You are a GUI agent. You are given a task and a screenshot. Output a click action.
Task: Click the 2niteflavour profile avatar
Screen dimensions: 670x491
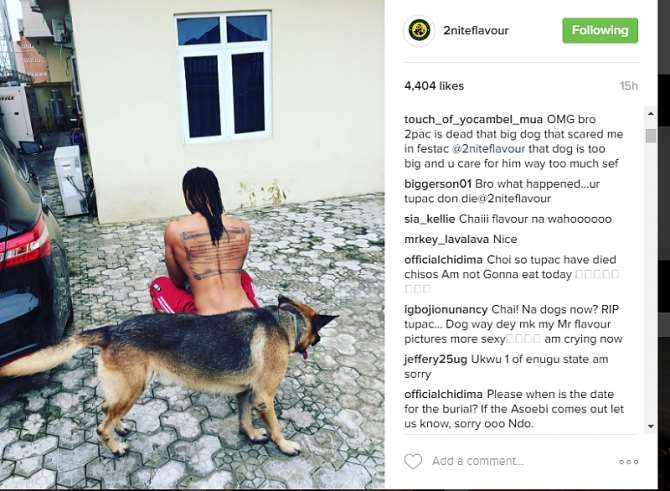coord(419,31)
